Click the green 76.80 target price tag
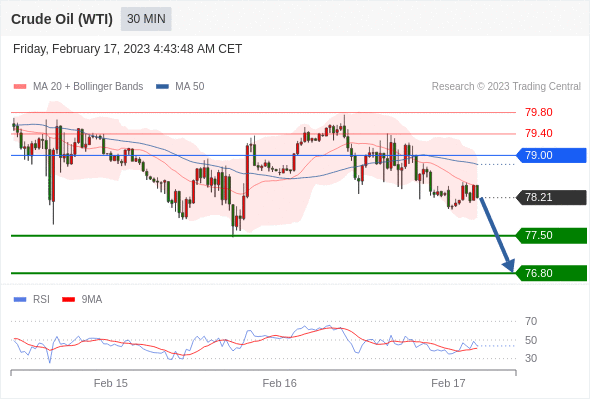Image resolution: width=590 pixels, height=400 pixels. tap(551, 273)
